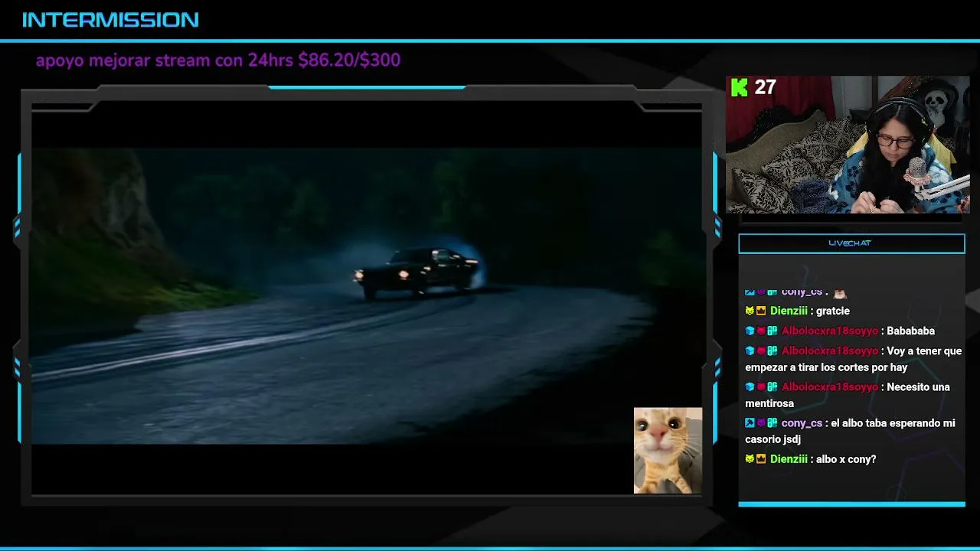Open Albolocxra18soyyo's profile from the 'Babababa' message

(830, 331)
